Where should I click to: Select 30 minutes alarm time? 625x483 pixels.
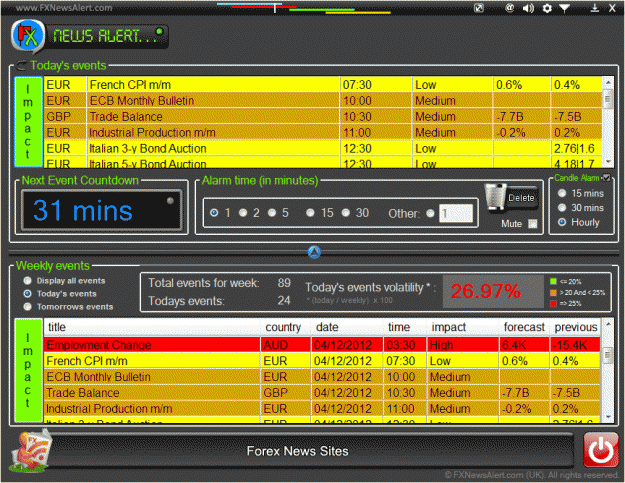(x=346, y=213)
